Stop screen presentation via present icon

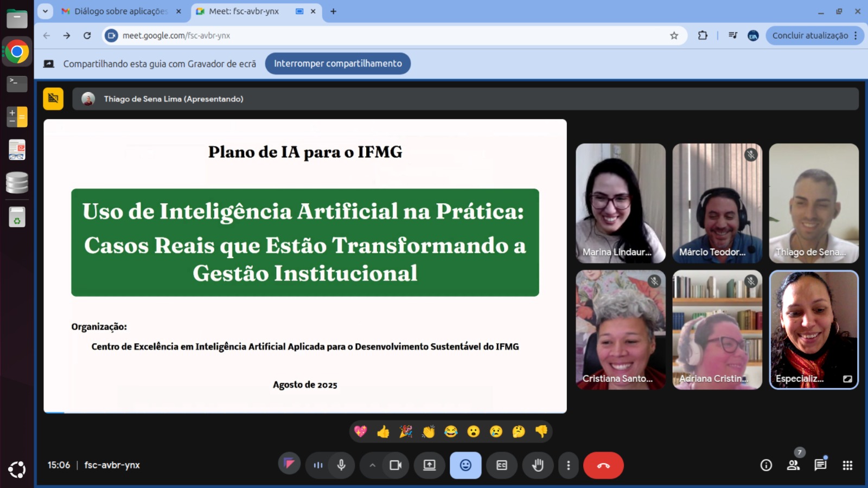coord(429,465)
